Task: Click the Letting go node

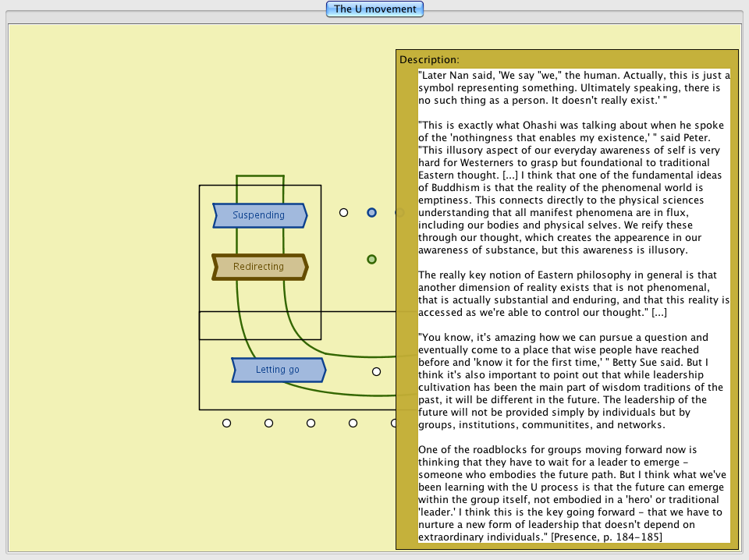Action: point(278,370)
